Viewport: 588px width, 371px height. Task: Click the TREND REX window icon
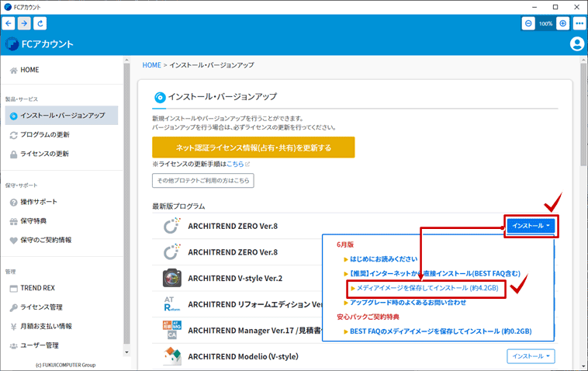pos(13,289)
